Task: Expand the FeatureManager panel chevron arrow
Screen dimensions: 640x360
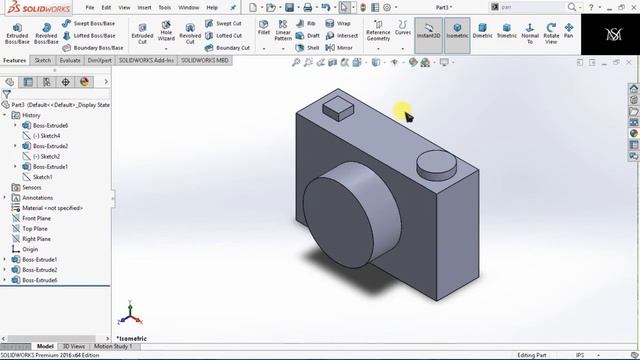Action: tap(106, 82)
